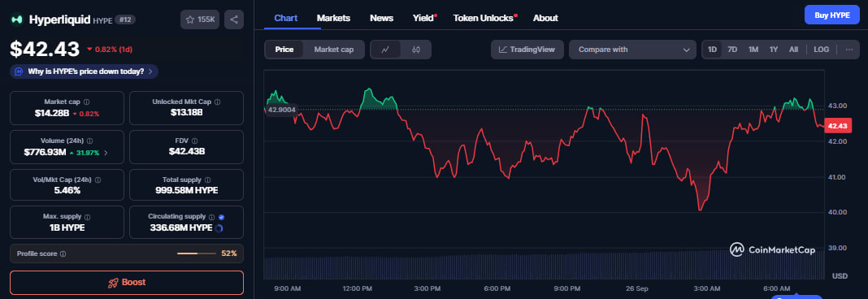The height and width of the screenshot is (299, 868).
Task: Expand the Volume (24h) details chevron
Action: coord(106,152)
